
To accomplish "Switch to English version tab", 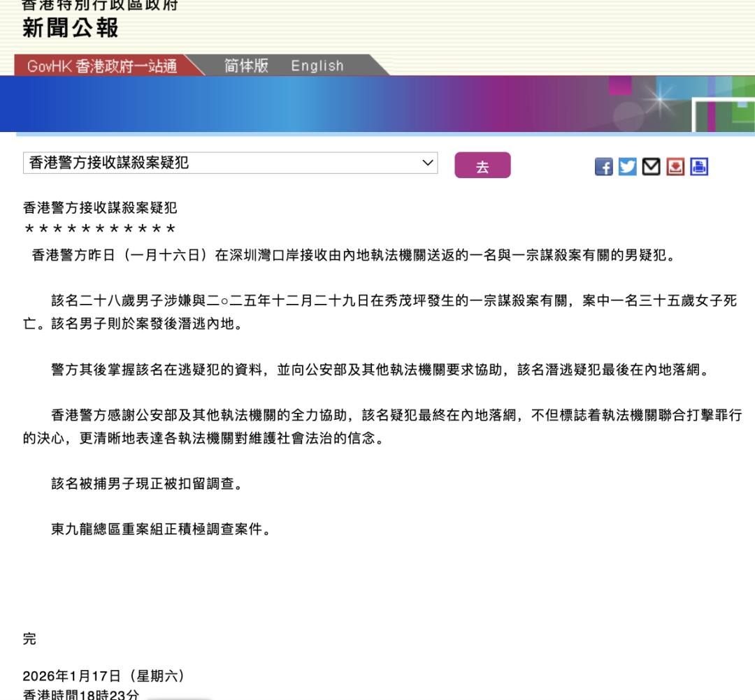I will pyautogui.click(x=317, y=66).
